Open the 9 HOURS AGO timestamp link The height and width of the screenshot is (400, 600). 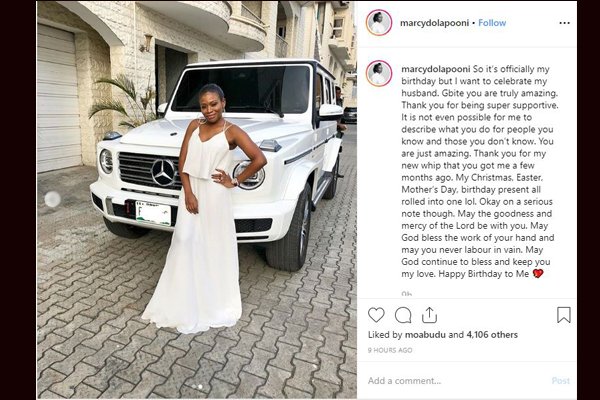[390, 350]
